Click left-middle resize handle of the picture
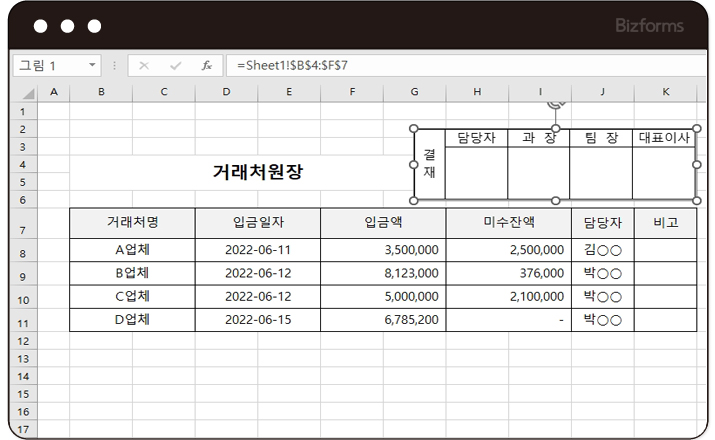 pyautogui.click(x=414, y=165)
